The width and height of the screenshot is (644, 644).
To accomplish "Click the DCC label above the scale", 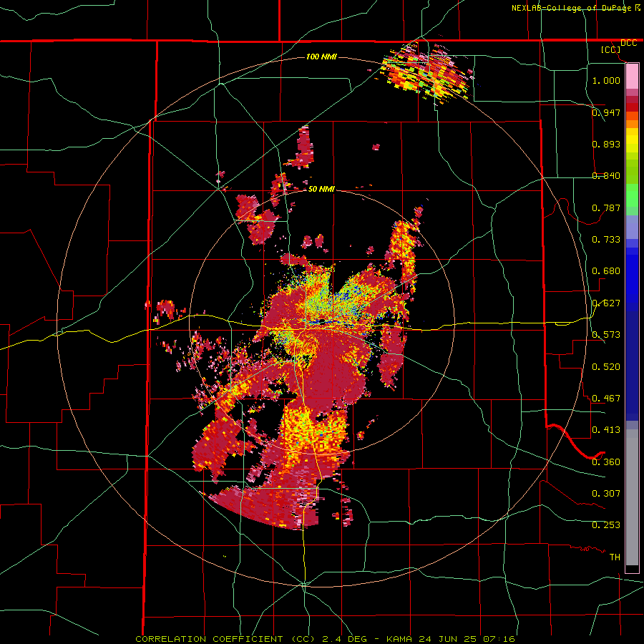I will coord(628,43).
